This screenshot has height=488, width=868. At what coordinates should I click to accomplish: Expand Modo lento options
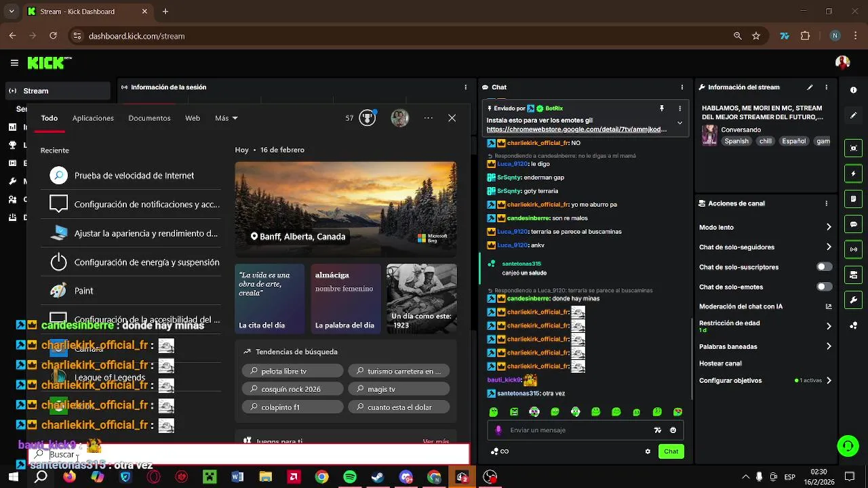[x=829, y=228]
